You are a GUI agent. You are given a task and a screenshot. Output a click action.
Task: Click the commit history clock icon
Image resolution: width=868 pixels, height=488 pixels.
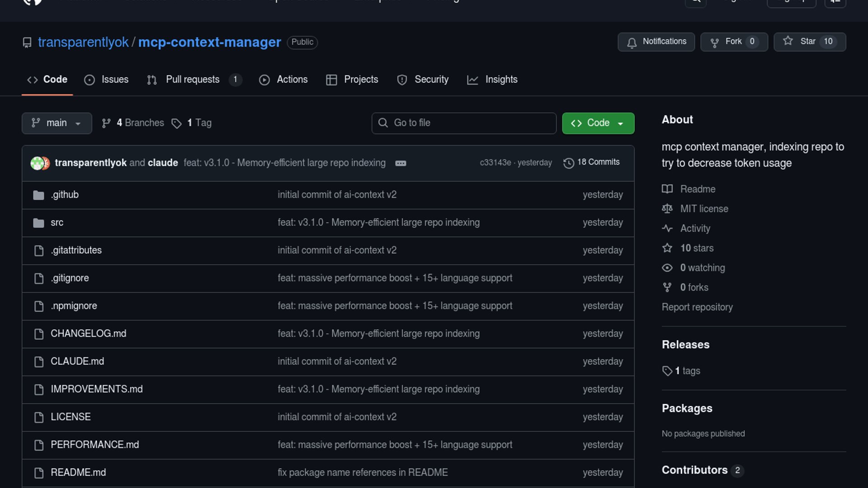[568, 163]
